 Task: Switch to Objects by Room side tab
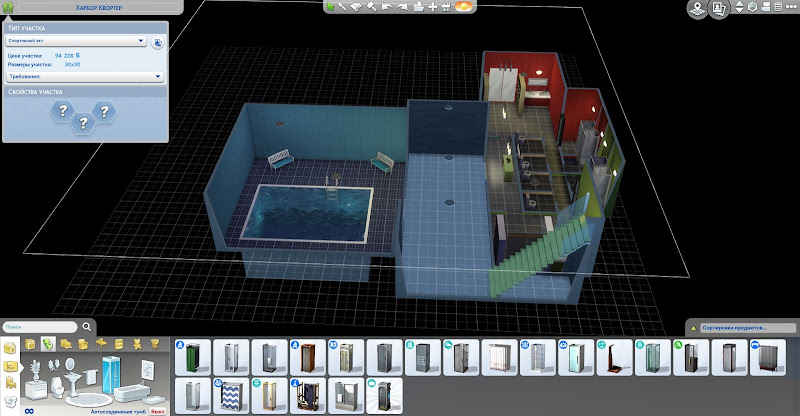[10, 366]
